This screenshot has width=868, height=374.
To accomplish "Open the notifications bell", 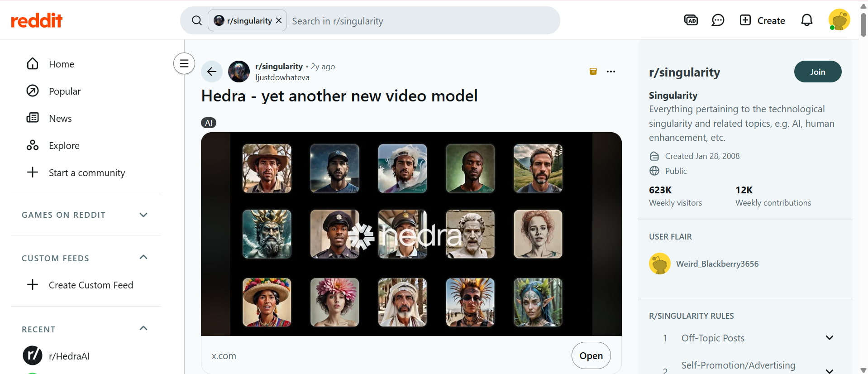I will 807,20.
